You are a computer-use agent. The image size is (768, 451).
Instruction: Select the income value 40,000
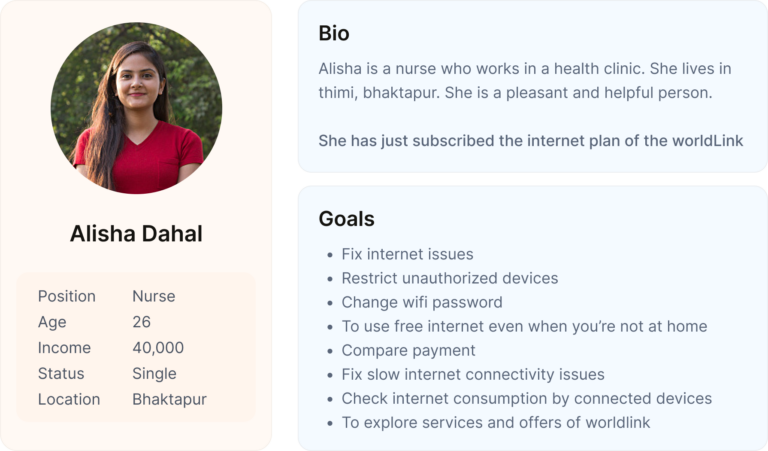(158, 348)
